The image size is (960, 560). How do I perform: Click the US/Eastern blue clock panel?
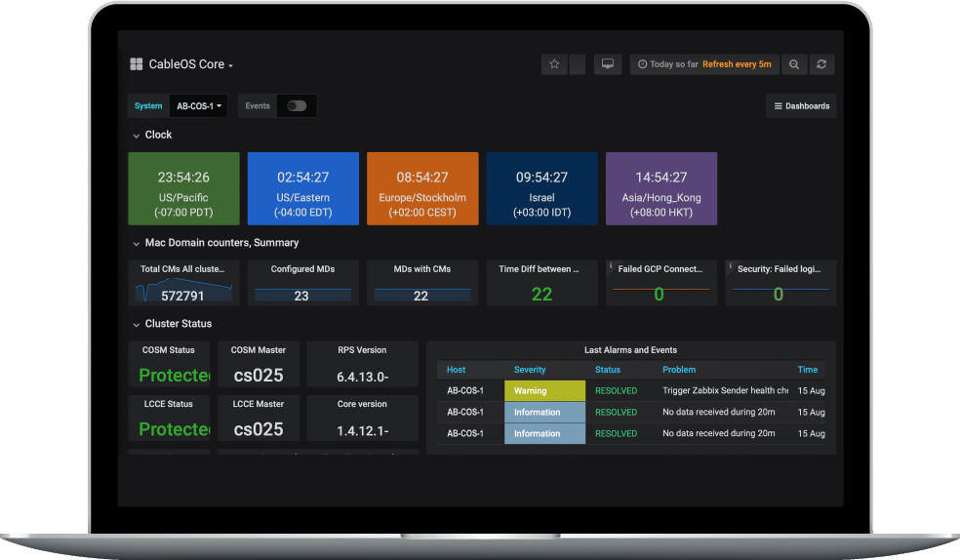coord(303,188)
